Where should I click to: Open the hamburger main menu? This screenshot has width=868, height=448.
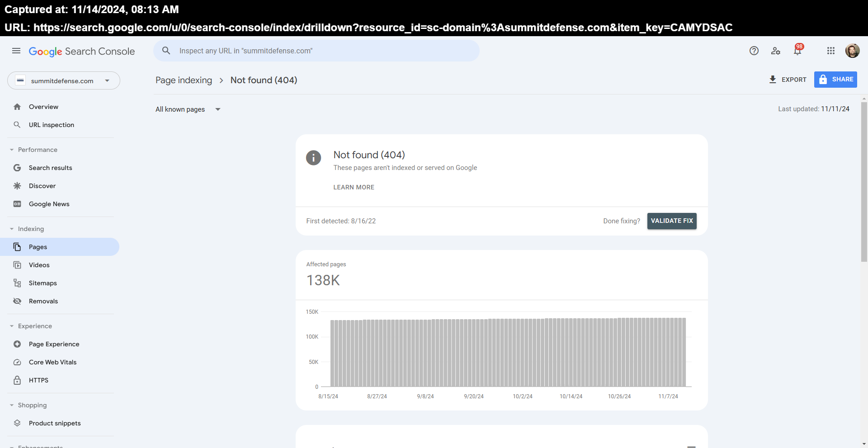[x=16, y=51]
